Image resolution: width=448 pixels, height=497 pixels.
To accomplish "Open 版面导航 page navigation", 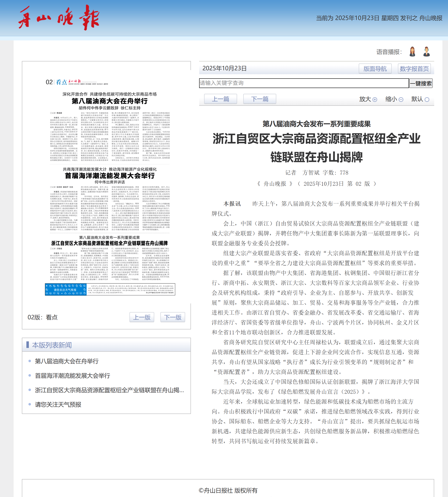I will pos(375,69).
